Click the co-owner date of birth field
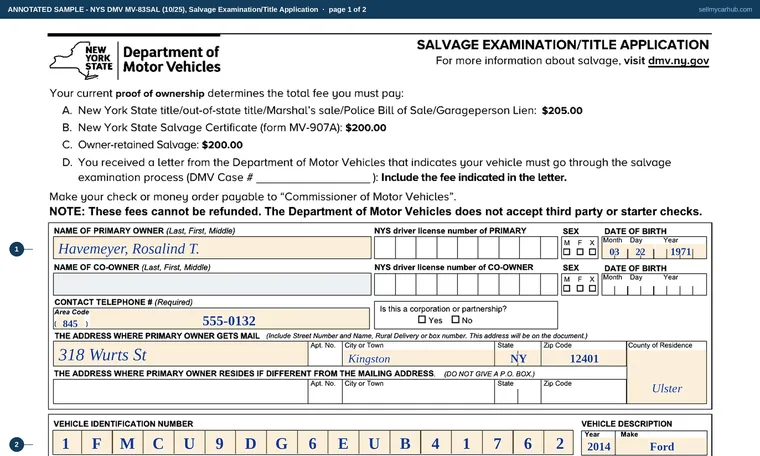This screenshot has width=760, height=456. coord(654,284)
